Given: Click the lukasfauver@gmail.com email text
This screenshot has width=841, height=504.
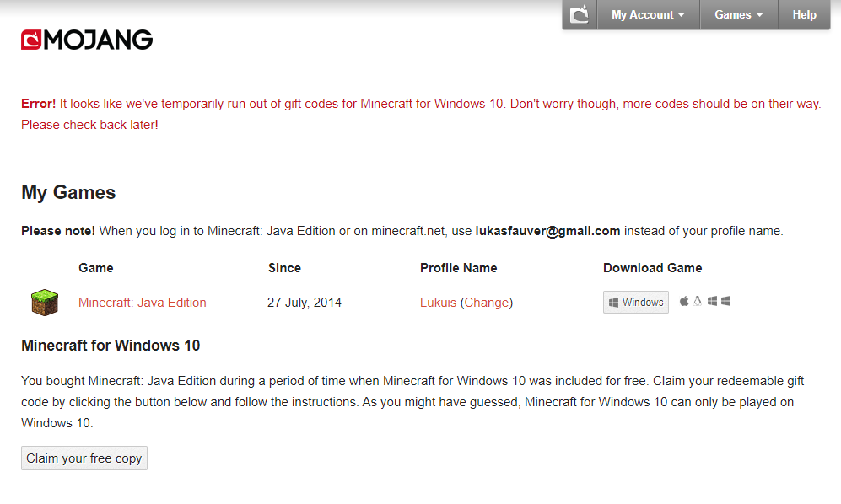Looking at the screenshot, I should pyautogui.click(x=547, y=230).
